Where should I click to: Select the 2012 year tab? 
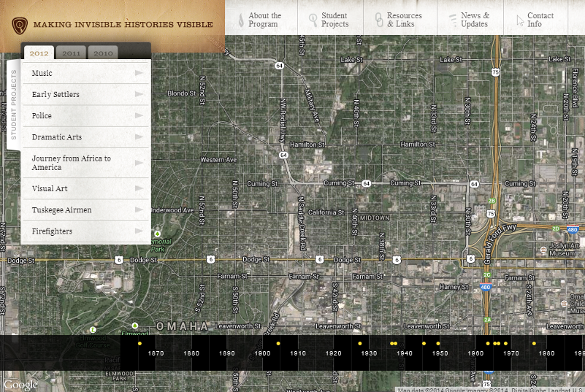tap(39, 53)
